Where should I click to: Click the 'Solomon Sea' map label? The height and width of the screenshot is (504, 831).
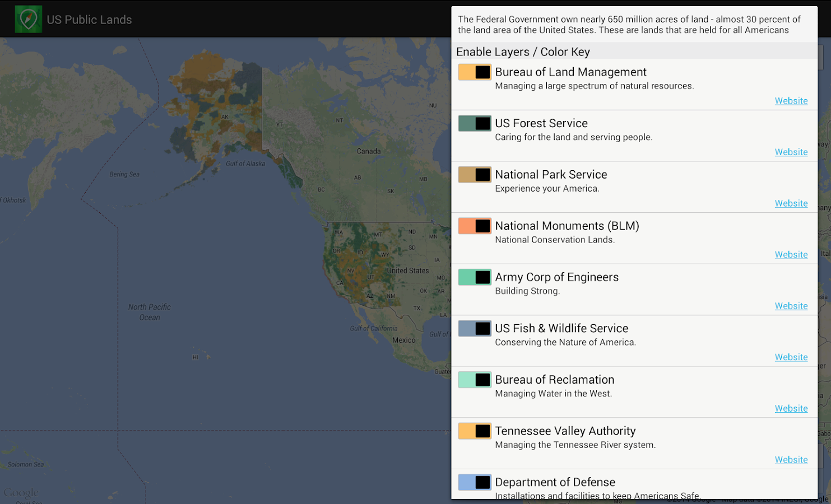26,464
